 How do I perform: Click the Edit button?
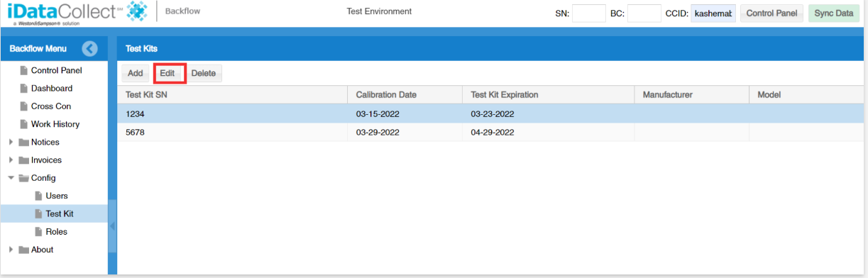[x=167, y=73]
